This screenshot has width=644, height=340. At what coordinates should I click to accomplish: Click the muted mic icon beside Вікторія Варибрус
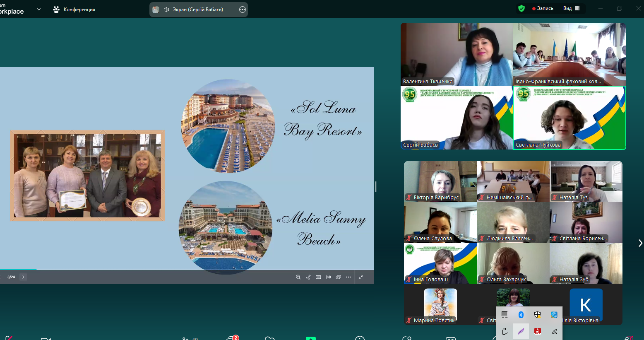click(409, 198)
